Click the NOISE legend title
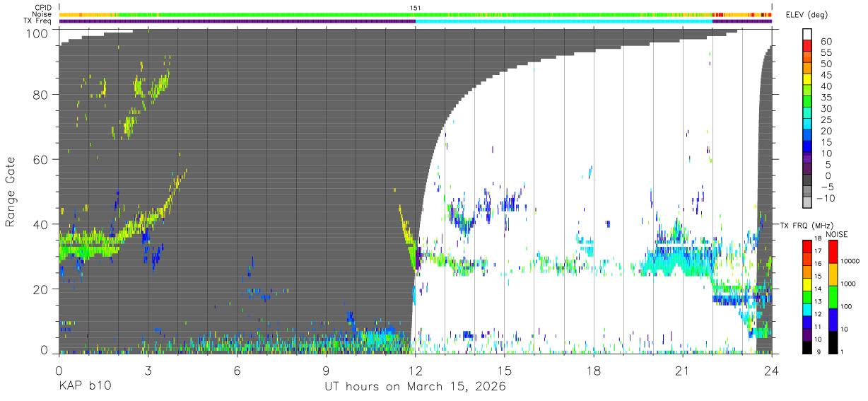Viewport: 868px width, 401px height. click(x=838, y=234)
